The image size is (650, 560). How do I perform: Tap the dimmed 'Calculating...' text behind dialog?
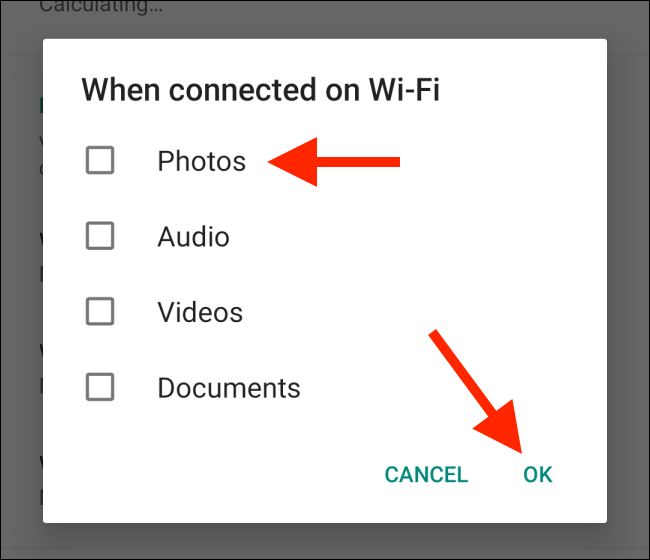point(101,6)
